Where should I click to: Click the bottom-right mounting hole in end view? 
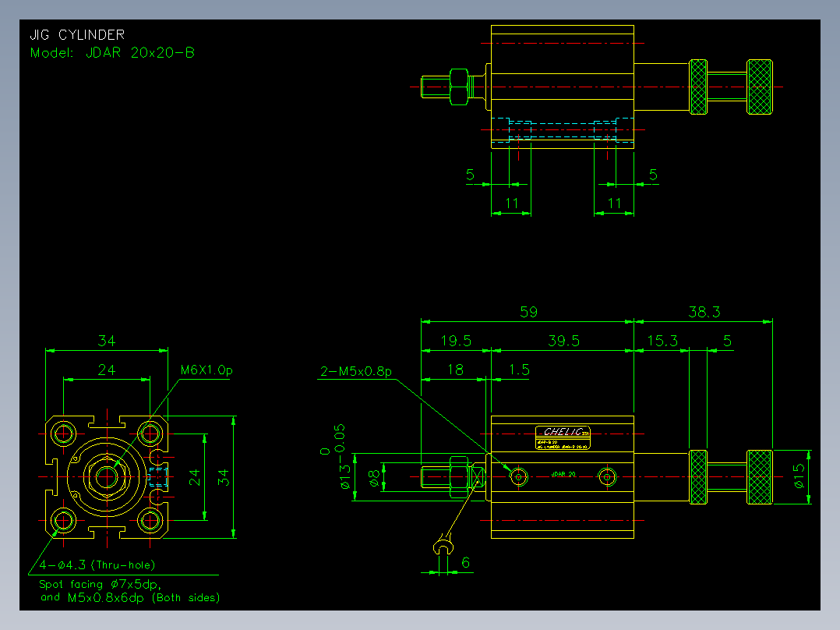pyautogui.click(x=150, y=520)
